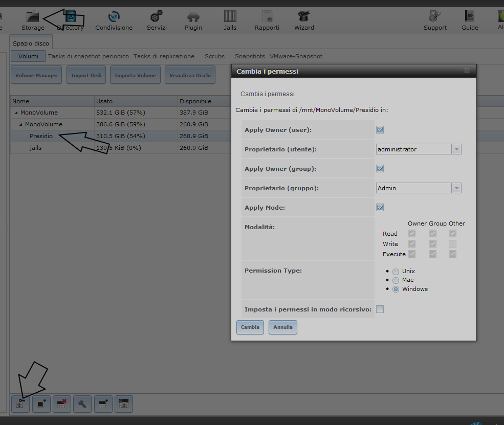Open the Plugin section
This screenshot has width=504, height=425.
click(x=193, y=20)
